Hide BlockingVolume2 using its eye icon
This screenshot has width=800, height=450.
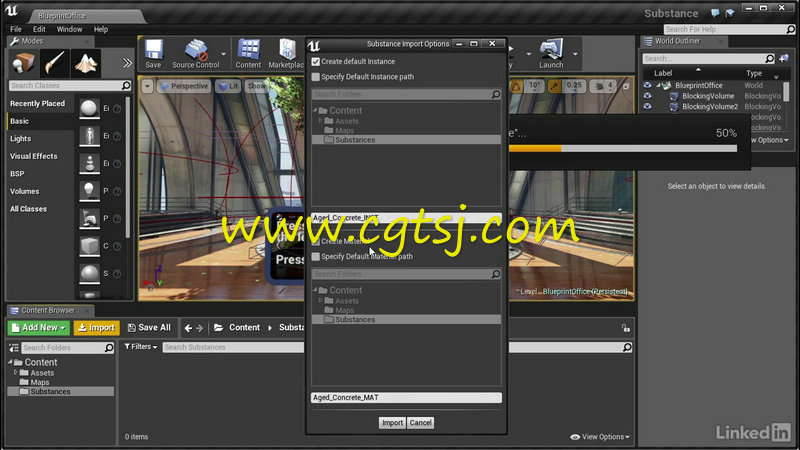click(x=647, y=107)
